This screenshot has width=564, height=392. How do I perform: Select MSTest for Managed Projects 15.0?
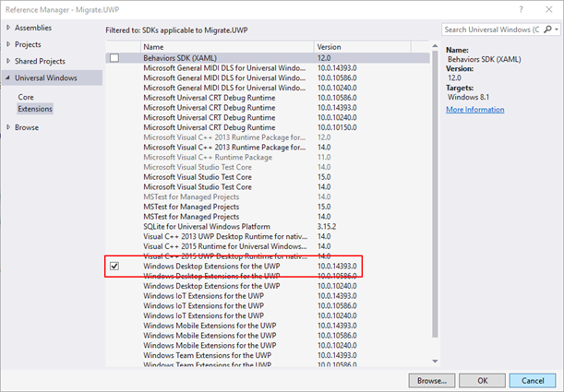tap(268, 207)
